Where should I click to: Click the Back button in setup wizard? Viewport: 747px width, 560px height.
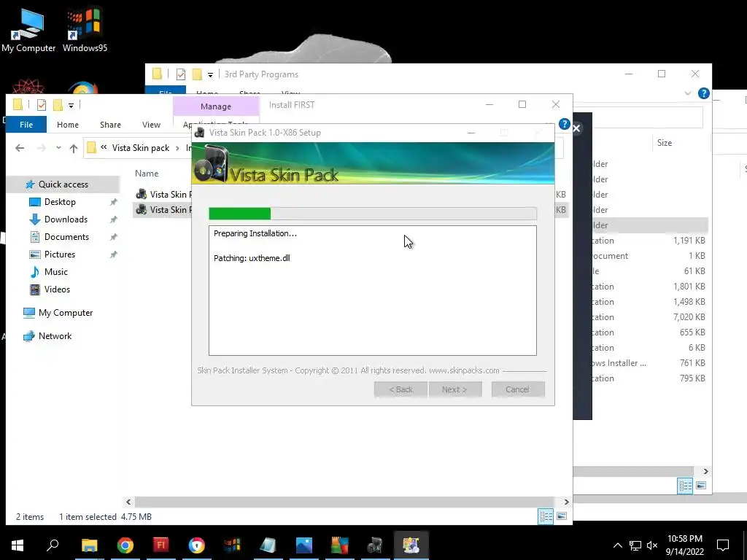pos(400,389)
